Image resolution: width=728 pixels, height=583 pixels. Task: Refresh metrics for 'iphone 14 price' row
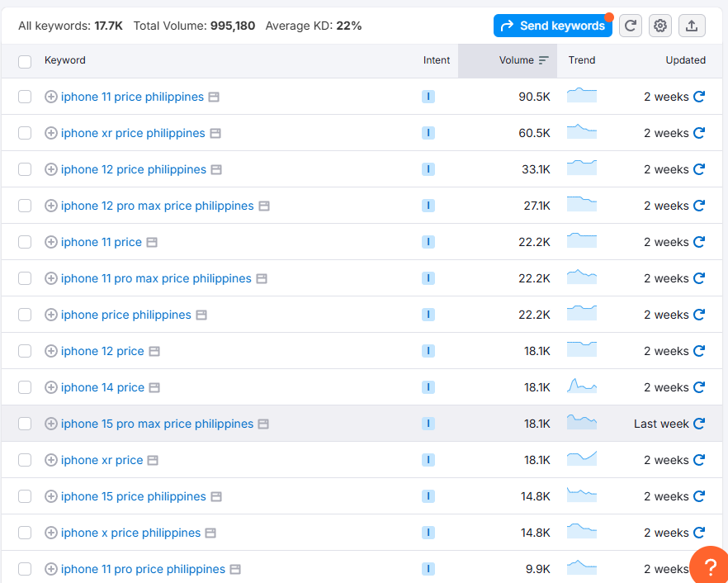tap(699, 387)
